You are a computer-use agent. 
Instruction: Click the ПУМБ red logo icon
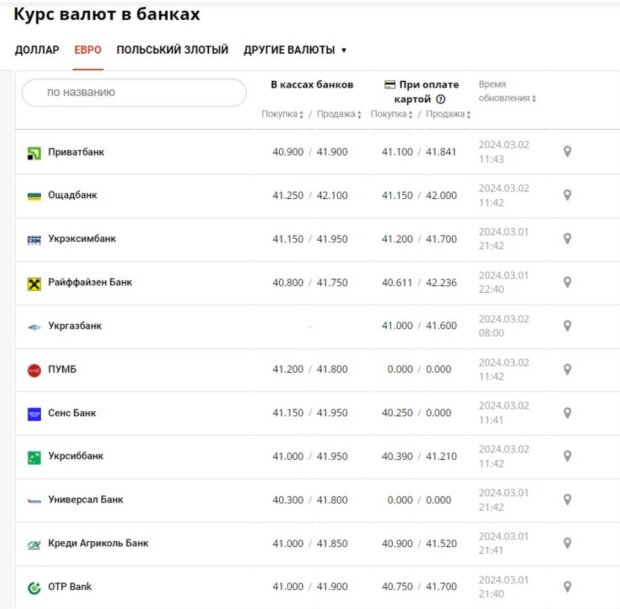click(34, 370)
